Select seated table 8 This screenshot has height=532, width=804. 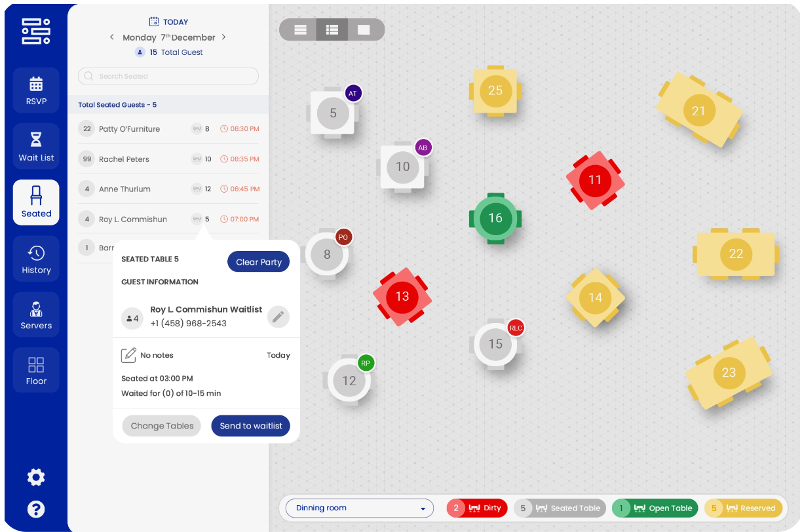(x=327, y=254)
